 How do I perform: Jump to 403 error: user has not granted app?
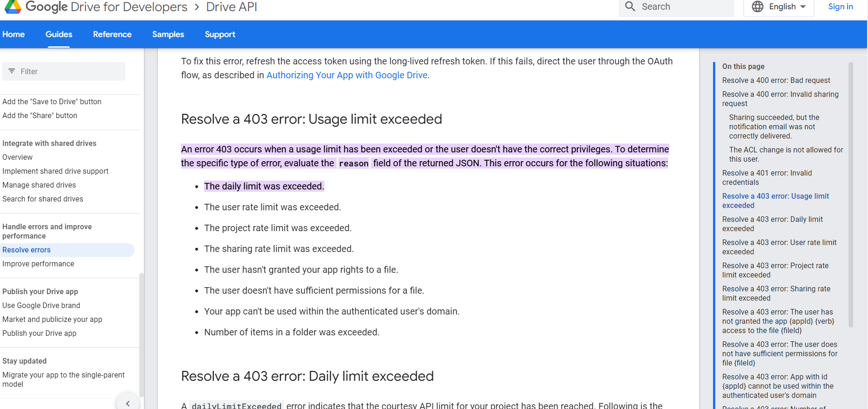(x=778, y=321)
